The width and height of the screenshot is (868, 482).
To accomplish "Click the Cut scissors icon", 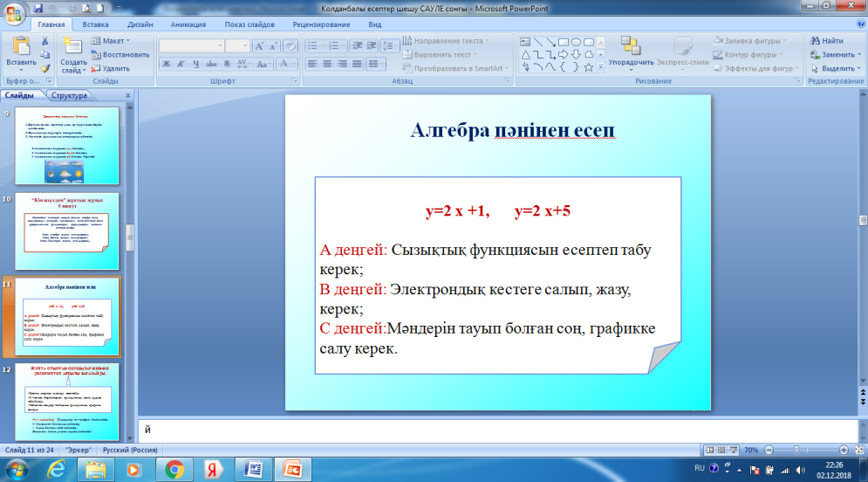I will [x=44, y=40].
